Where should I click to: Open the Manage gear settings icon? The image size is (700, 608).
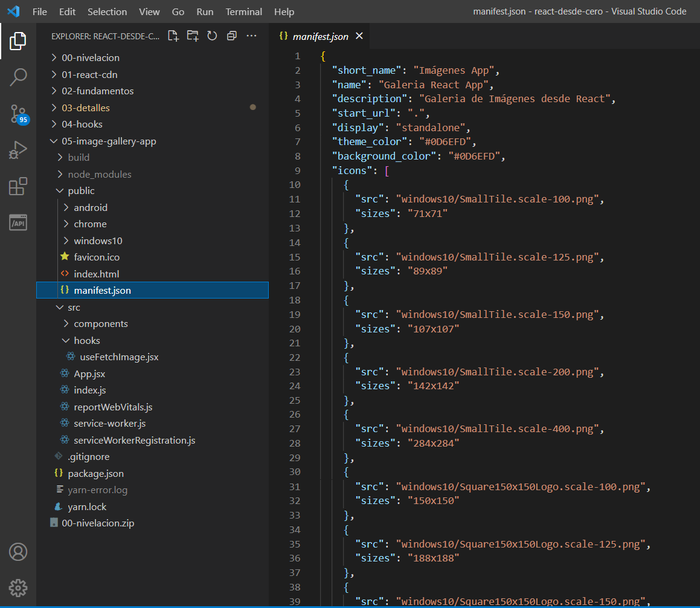coord(18,587)
